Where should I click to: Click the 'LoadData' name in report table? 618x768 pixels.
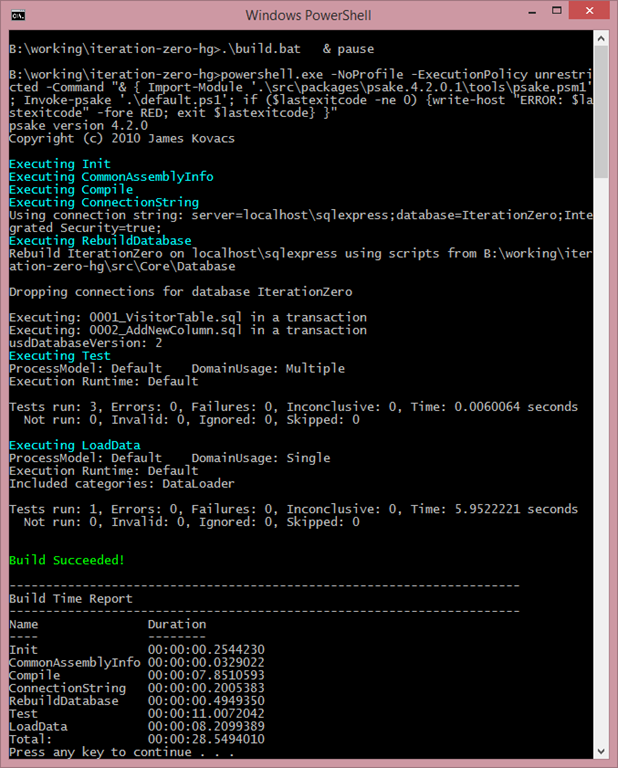tap(38, 726)
